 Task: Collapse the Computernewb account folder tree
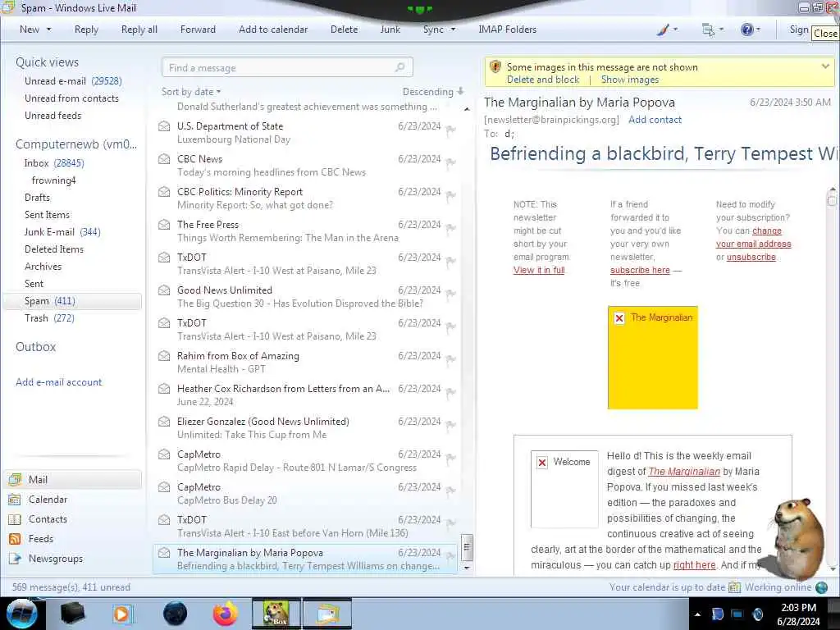point(76,144)
